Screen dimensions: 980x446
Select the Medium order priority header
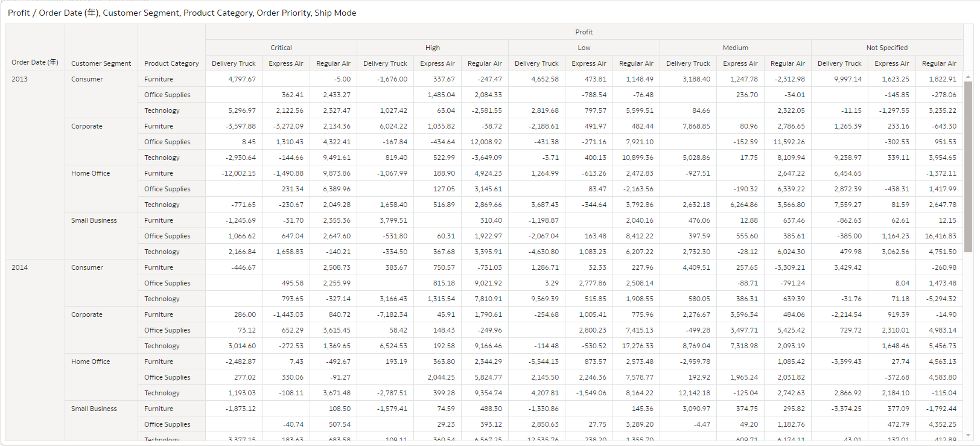(x=736, y=48)
